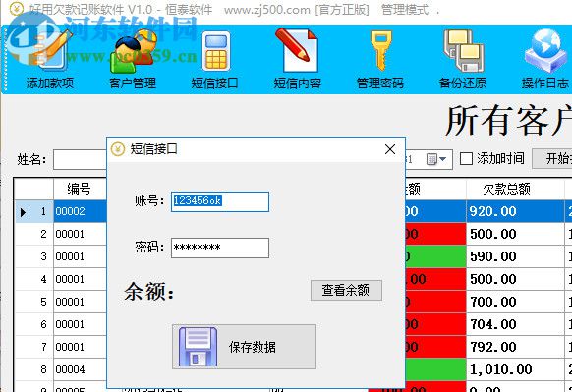The width and height of the screenshot is (572, 392).
Task: Click the dialog's yen title icon
Action: (x=118, y=149)
